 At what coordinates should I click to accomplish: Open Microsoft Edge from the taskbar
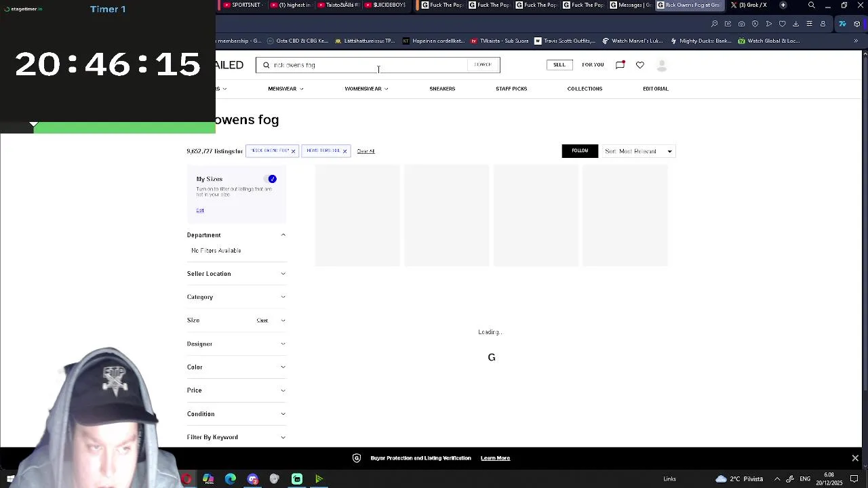231,479
